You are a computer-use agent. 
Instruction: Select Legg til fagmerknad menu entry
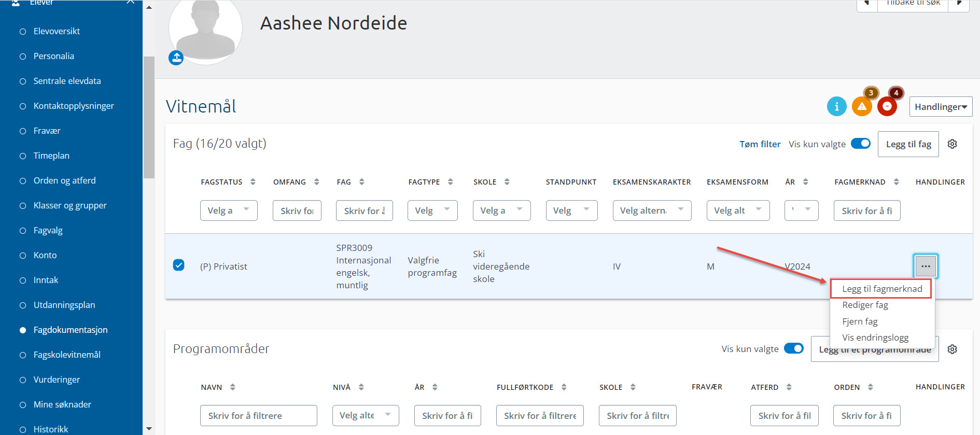tap(881, 289)
